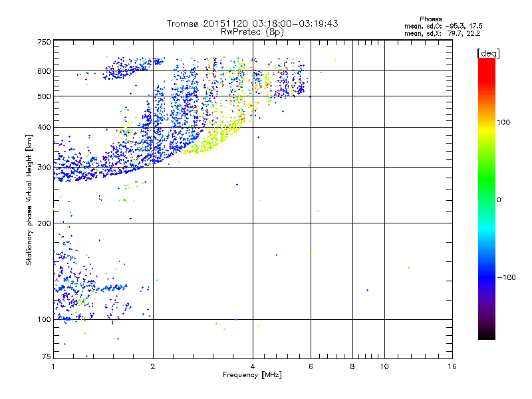Image resolution: width=532 pixels, height=399 pixels.
Task: Click the 100 colorbar tick label
Action: click(503, 122)
